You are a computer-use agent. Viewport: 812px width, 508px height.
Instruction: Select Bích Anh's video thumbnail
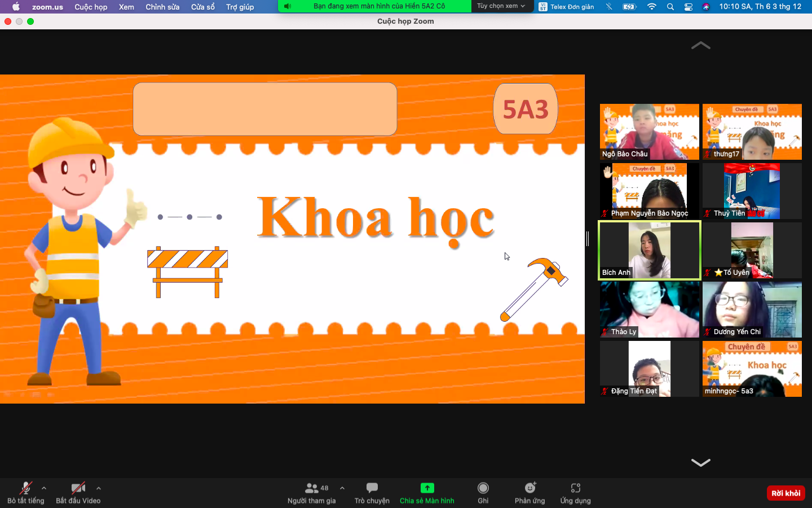click(649, 250)
